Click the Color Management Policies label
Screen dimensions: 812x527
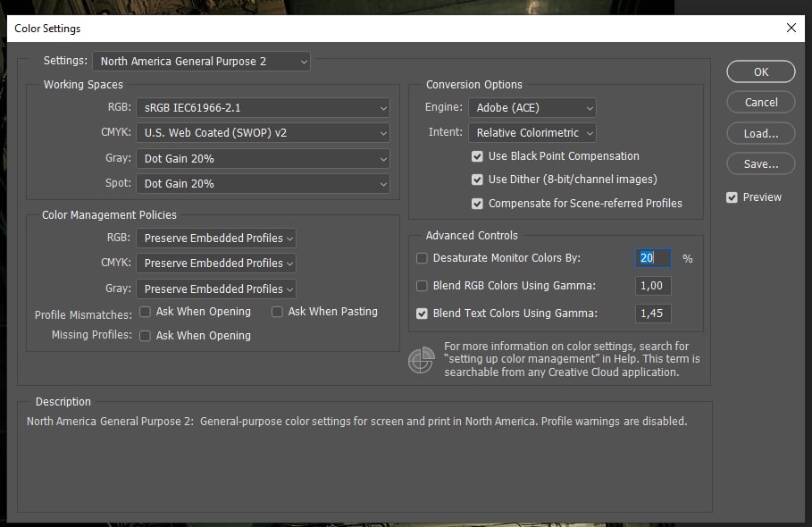coord(109,215)
